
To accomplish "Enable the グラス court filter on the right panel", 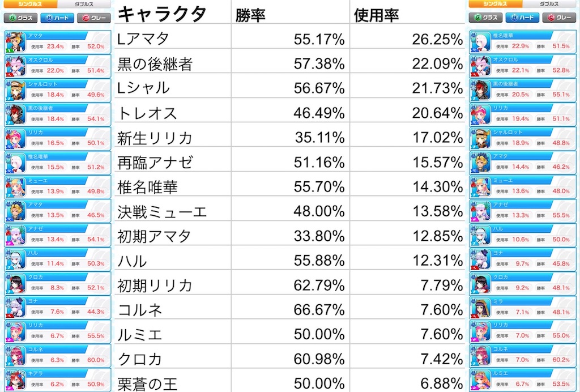I will tap(486, 18).
